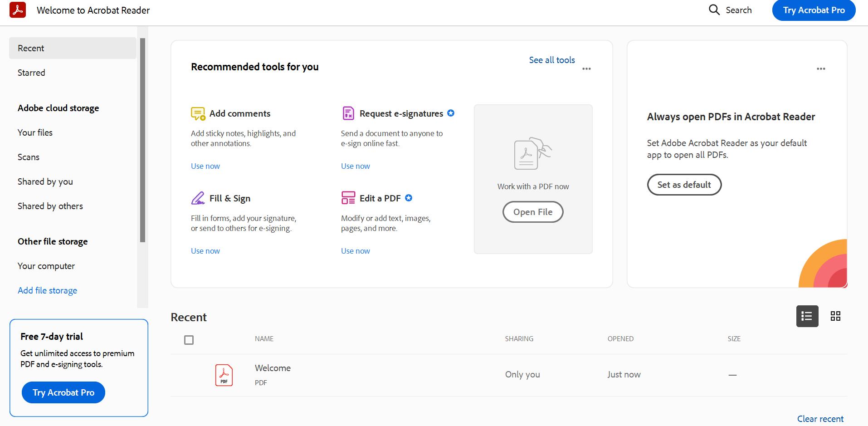Sort by the SIZE column header
868x426 pixels.
(x=734, y=339)
